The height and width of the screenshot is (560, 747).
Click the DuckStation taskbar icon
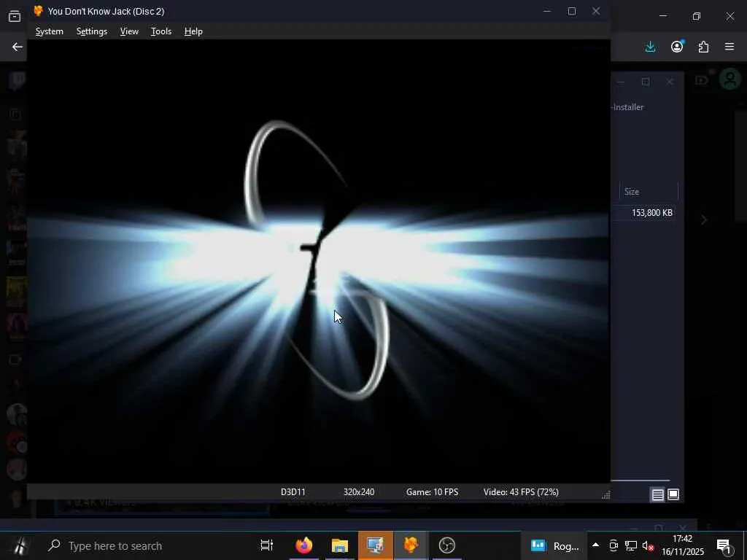[x=411, y=545]
